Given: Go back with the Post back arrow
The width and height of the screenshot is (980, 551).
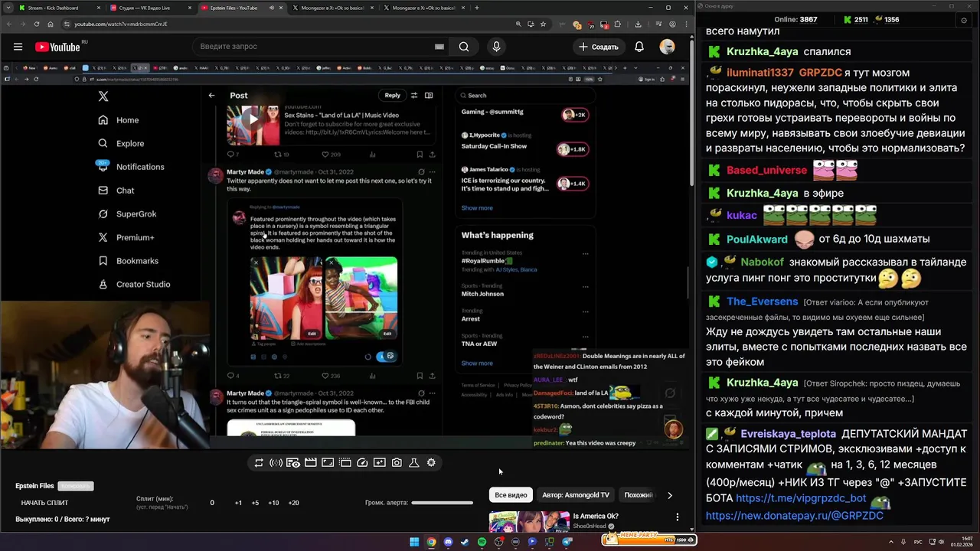Looking at the screenshot, I should click(x=211, y=96).
